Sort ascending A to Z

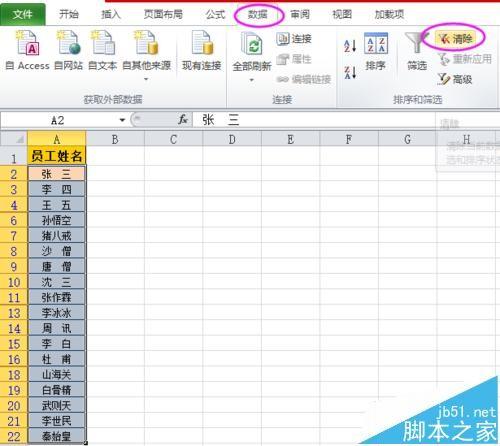tap(350, 46)
